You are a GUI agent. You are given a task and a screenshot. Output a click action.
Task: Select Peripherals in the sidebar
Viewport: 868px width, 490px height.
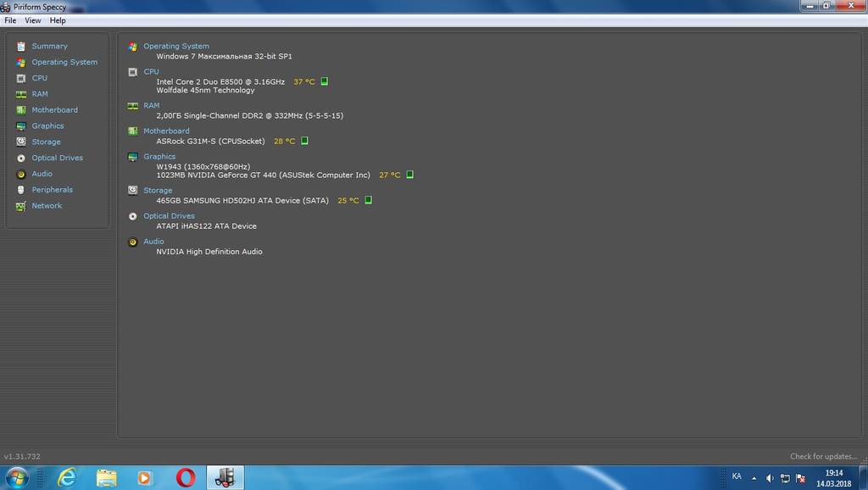pos(52,190)
